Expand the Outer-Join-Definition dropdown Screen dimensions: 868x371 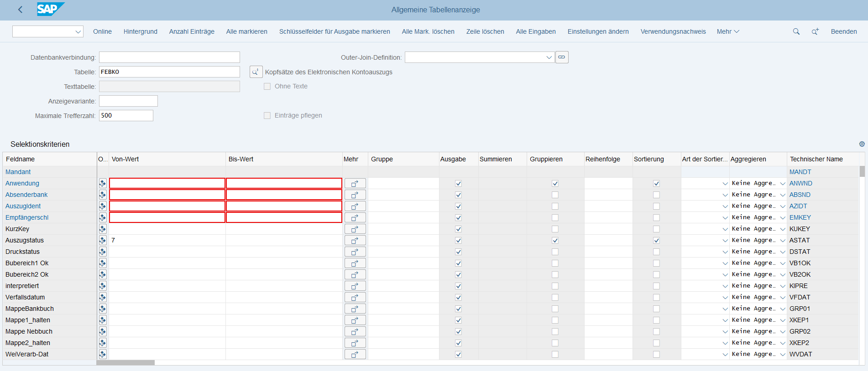click(x=549, y=57)
